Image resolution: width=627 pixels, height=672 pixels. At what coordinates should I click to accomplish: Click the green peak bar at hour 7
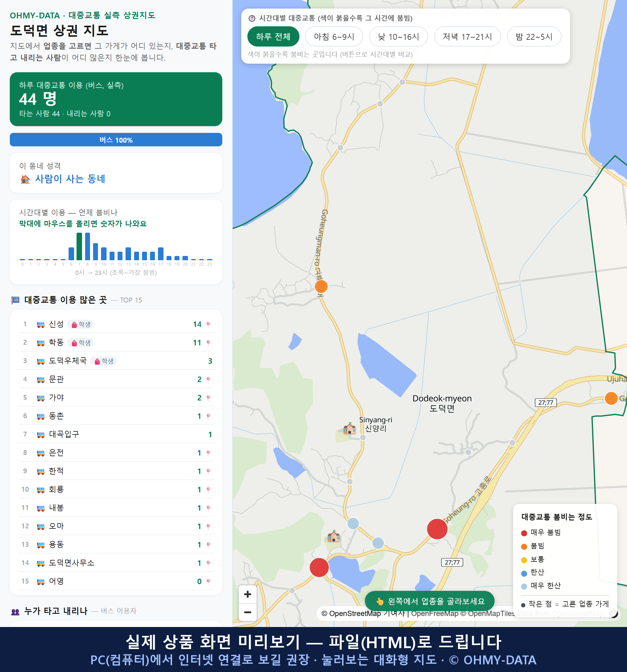coord(79,246)
